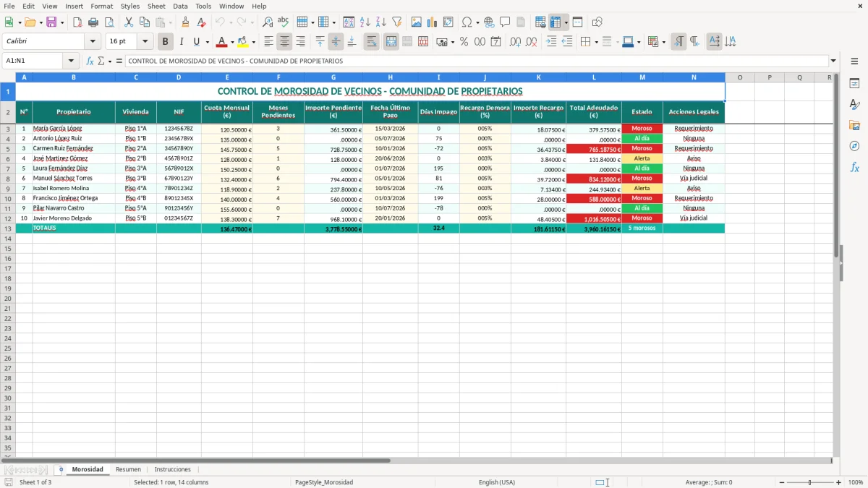
Task: Open font color dropdown arrow
Action: point(232,42)
